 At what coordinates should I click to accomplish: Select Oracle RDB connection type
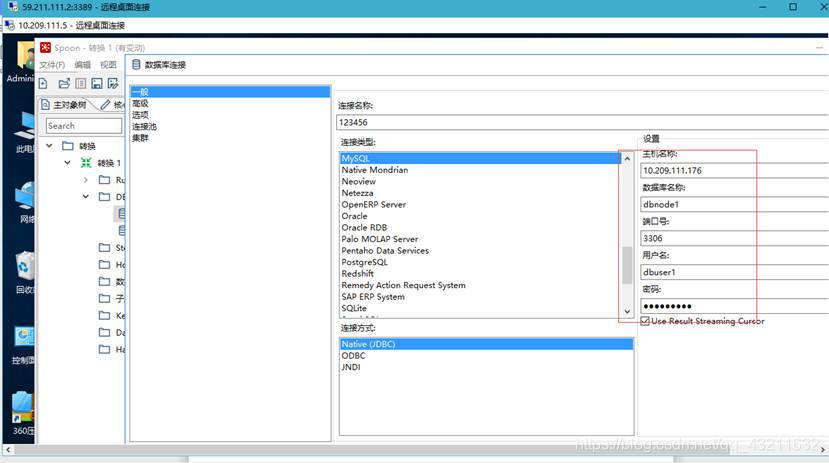click(480, 227)
